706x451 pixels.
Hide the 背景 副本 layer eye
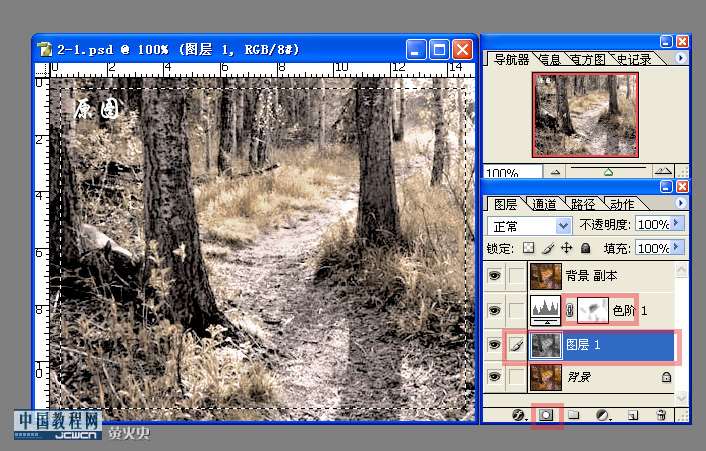(494, 275)
